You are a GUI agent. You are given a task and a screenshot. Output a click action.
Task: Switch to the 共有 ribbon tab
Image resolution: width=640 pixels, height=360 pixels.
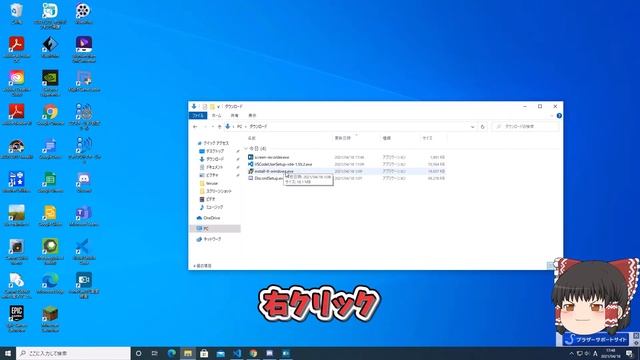[x=234, y=116]
